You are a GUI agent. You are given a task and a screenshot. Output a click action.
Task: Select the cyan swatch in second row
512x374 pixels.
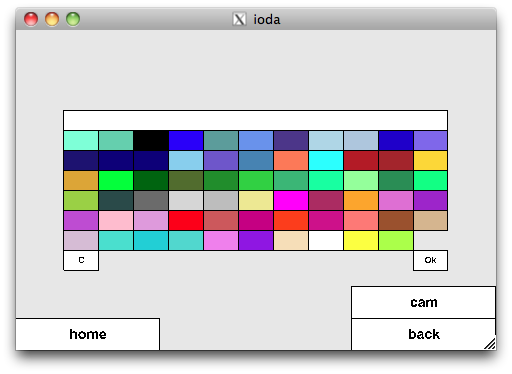[326, 161]
